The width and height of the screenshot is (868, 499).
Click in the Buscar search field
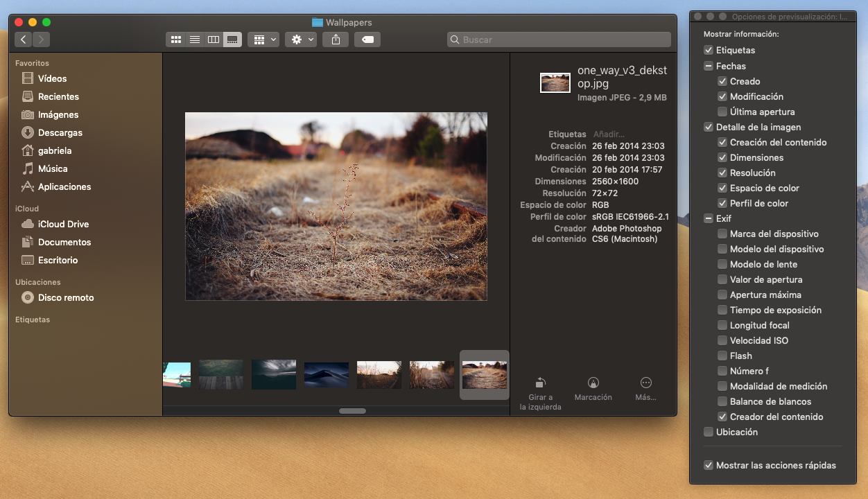tap(559, 40)
